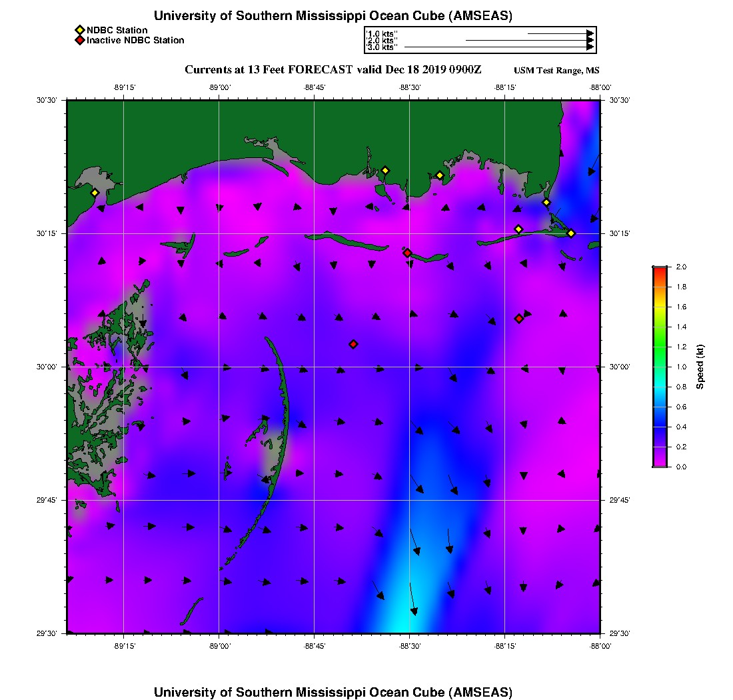This screenshot has width=733, height=700.
Task: Click the red inactive station marker nearest the map center
Action: (x=353, y=344)
